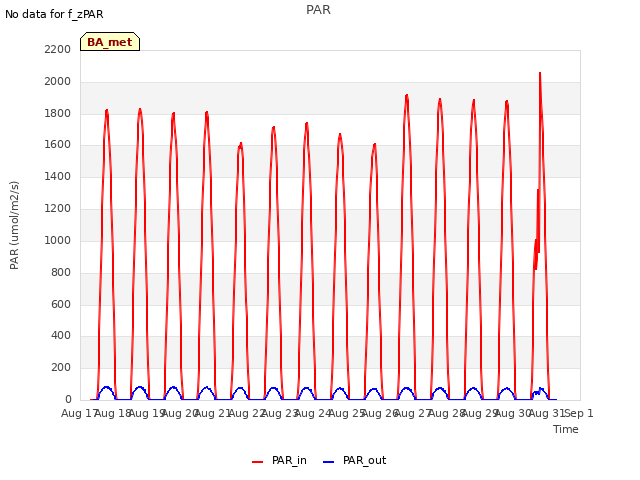Click the 1200 y-axis tick label
This screenshot has height=480, width=640.
point(58,209)
